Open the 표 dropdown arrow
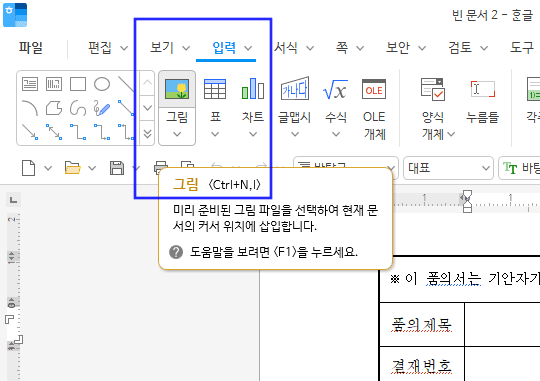This screenshot has width=540, height=381. tap(215, 134)
